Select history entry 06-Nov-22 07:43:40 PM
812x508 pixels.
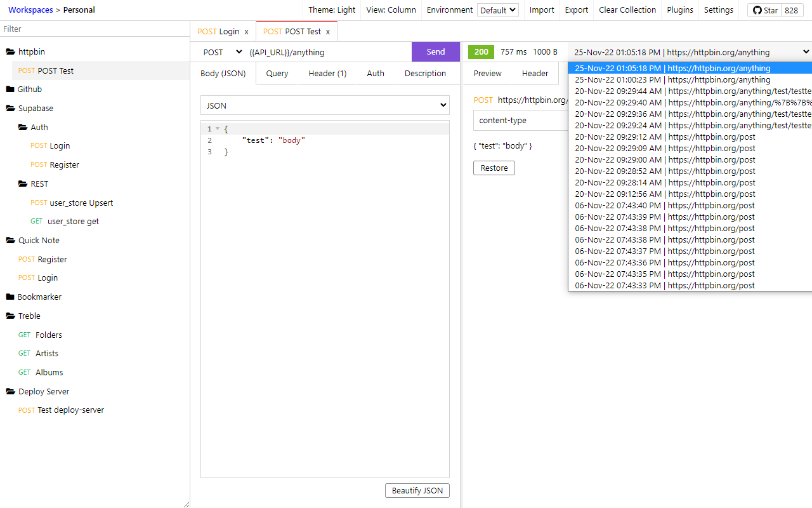pos(690,206)
